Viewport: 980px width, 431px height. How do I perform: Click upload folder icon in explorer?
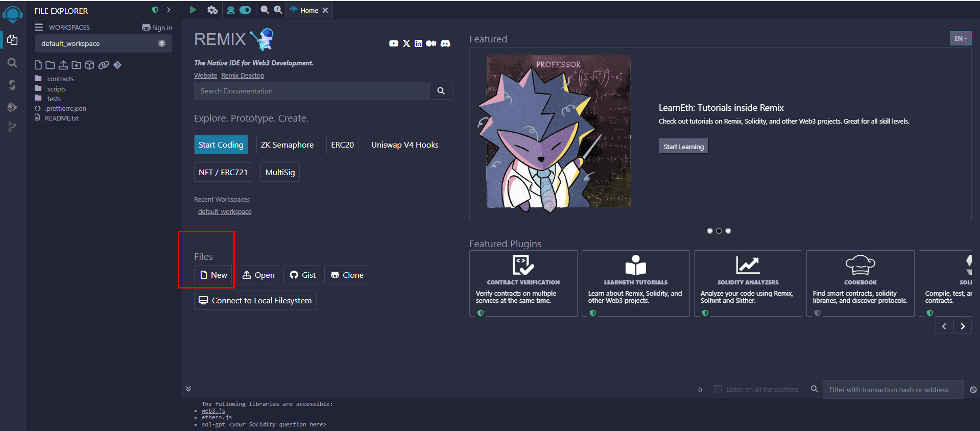coord(76,65)
